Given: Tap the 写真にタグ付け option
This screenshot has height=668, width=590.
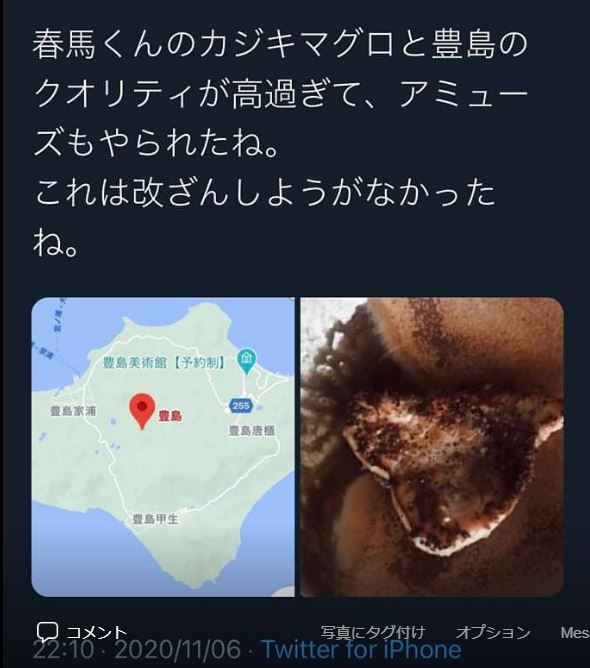Looking at the screenshot, I should pyautogui.click(x=372, y=632).
